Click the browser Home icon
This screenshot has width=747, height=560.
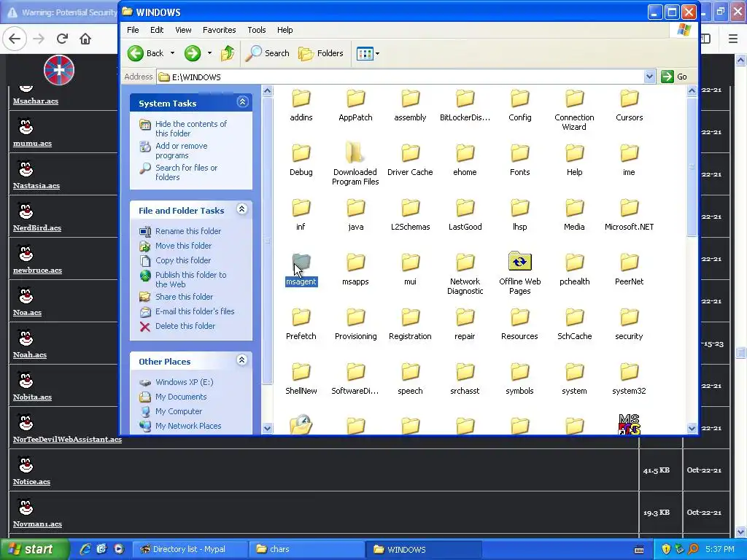(x=85, y=39)
